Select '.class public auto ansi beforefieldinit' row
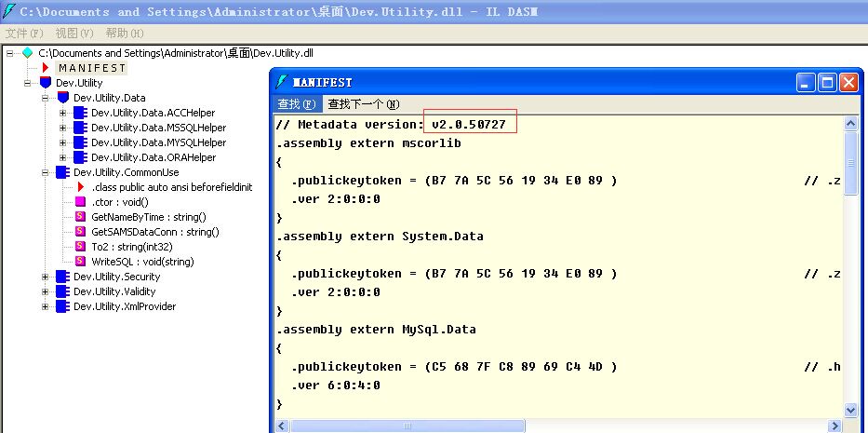 172,187
